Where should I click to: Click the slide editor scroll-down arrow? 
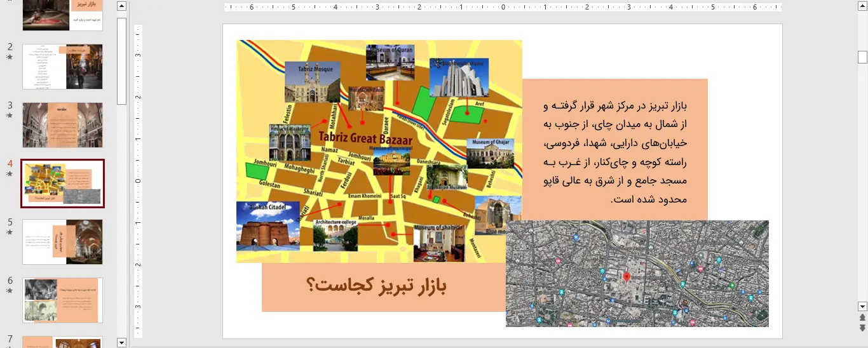coord(862,306)
